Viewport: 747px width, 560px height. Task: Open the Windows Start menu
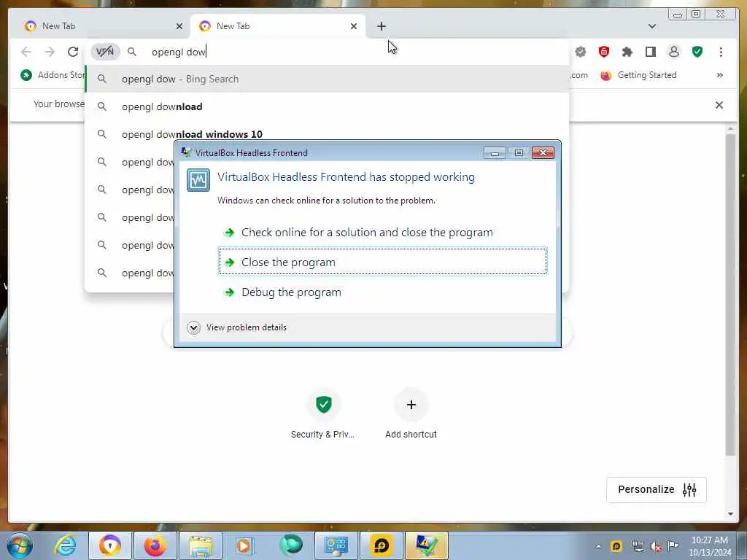[x=20, y=545]
